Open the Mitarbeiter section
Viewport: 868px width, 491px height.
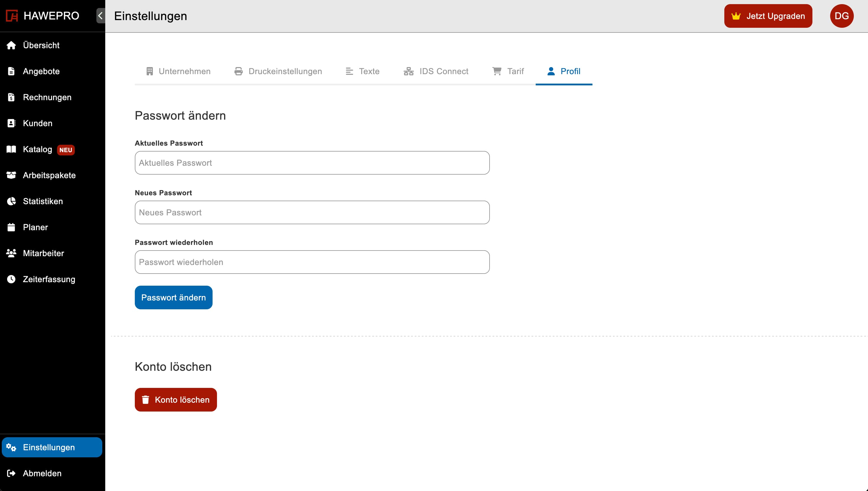43,253
